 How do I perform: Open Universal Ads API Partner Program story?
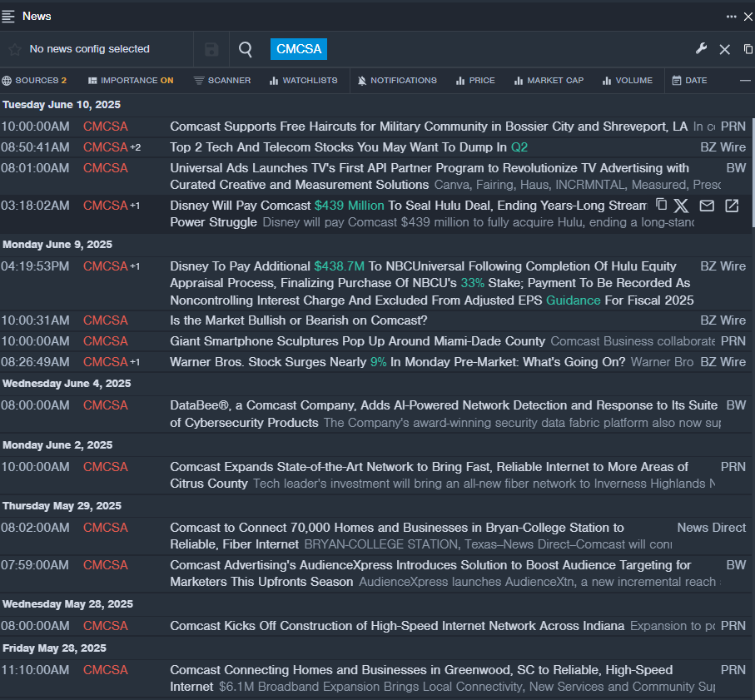430,176
